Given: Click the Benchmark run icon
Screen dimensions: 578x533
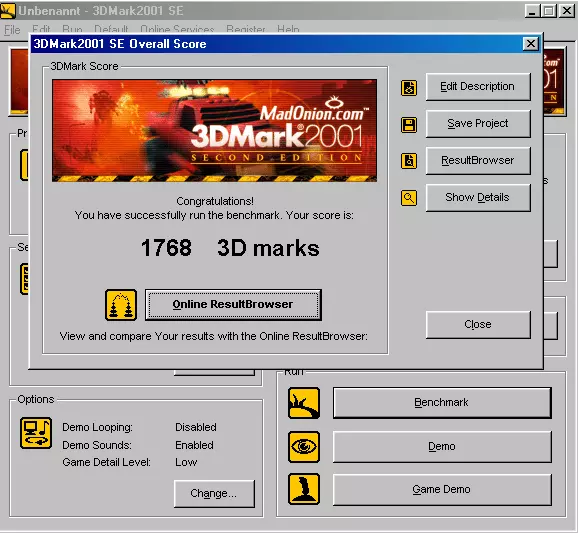Looking at the screenshot, I should coord(304,403).
